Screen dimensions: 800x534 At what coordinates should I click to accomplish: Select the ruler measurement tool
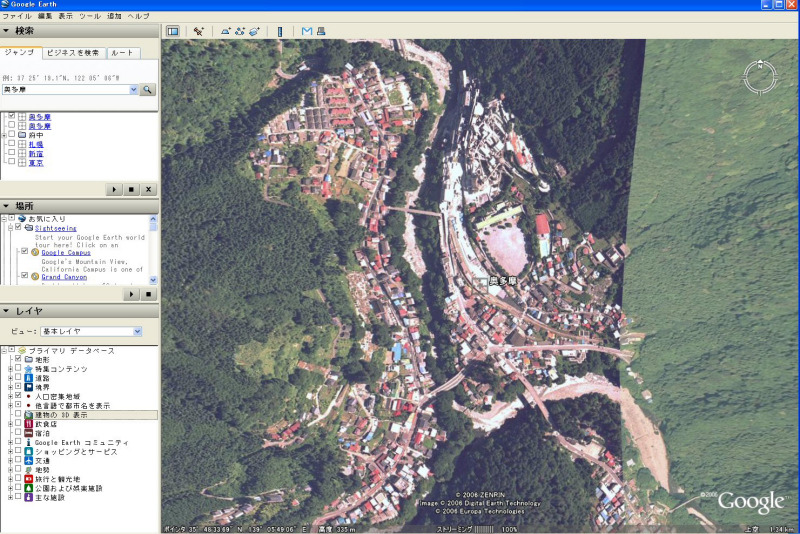click(x=280, y=31)
